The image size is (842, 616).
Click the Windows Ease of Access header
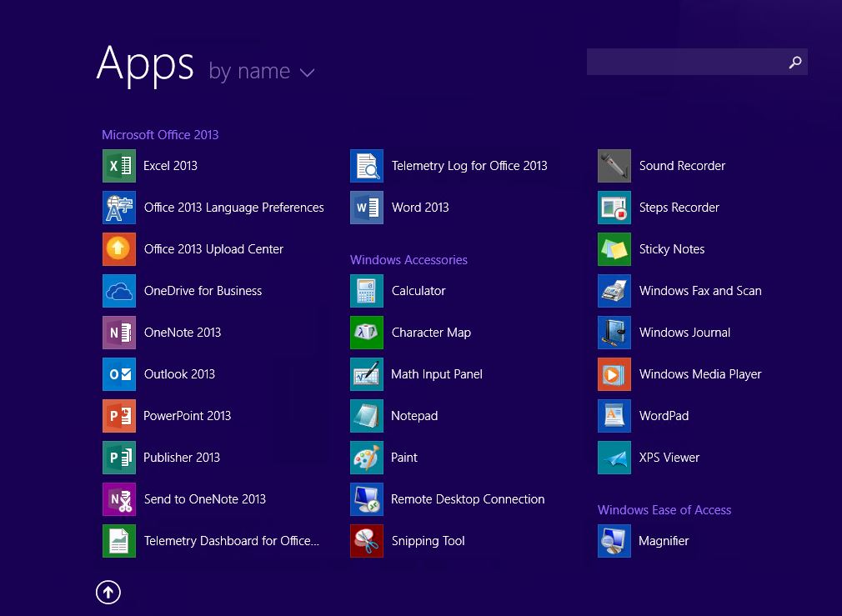(664, 510)
